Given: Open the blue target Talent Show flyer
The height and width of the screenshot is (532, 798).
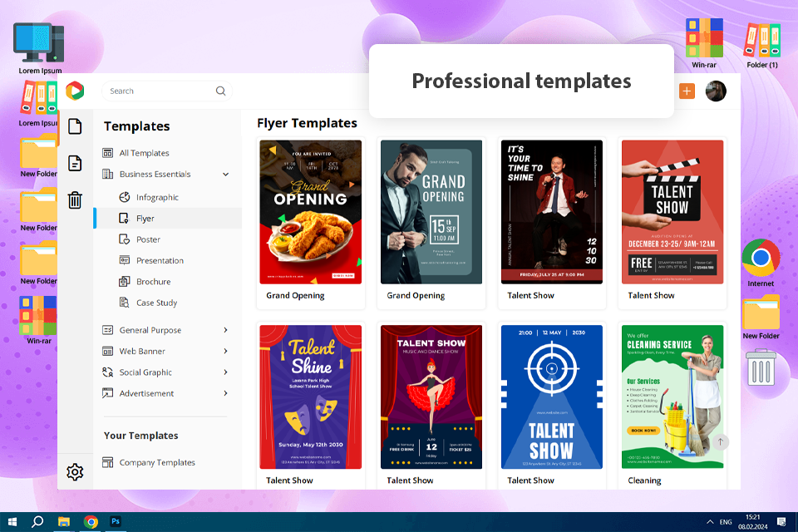Looking at the screenshot, I should [x=552, y=397].
